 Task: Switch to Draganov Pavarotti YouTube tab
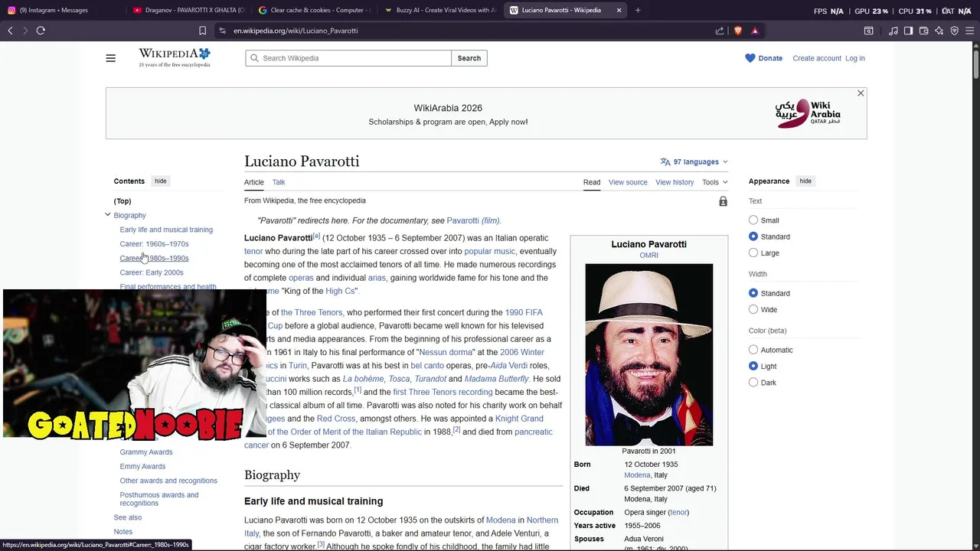point(188,10)
